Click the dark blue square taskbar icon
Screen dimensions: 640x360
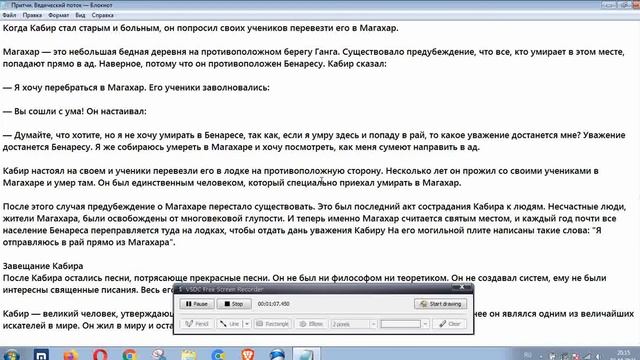pyautogui.click(x=41, y=354)
